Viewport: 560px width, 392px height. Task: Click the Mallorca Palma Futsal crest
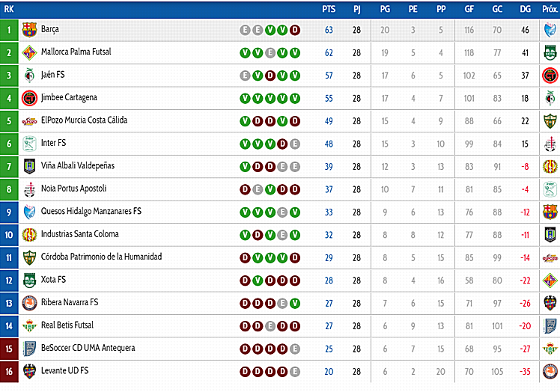point(29,52)
